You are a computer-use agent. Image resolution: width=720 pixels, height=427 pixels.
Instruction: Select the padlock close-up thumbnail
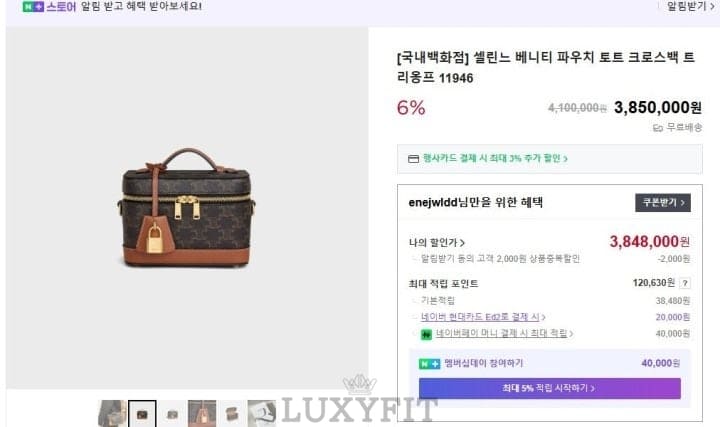coord(202,413)
